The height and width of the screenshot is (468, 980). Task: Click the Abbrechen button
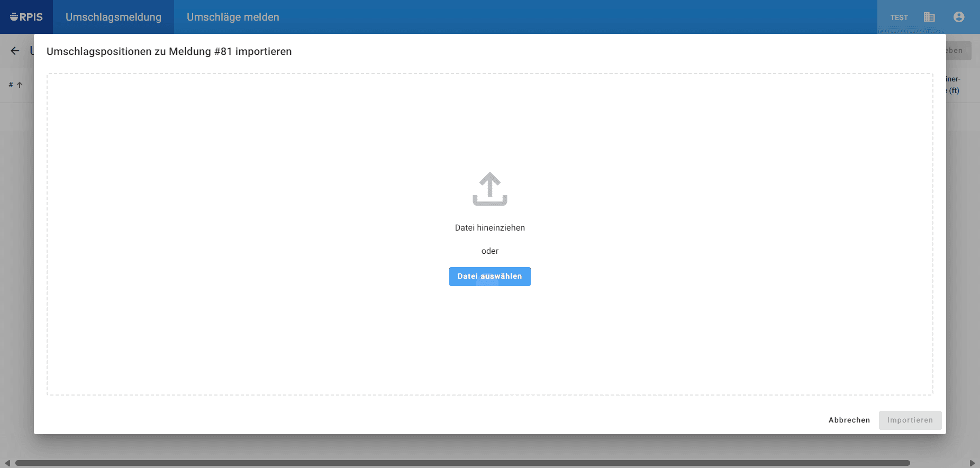click(x=849, y=420)
